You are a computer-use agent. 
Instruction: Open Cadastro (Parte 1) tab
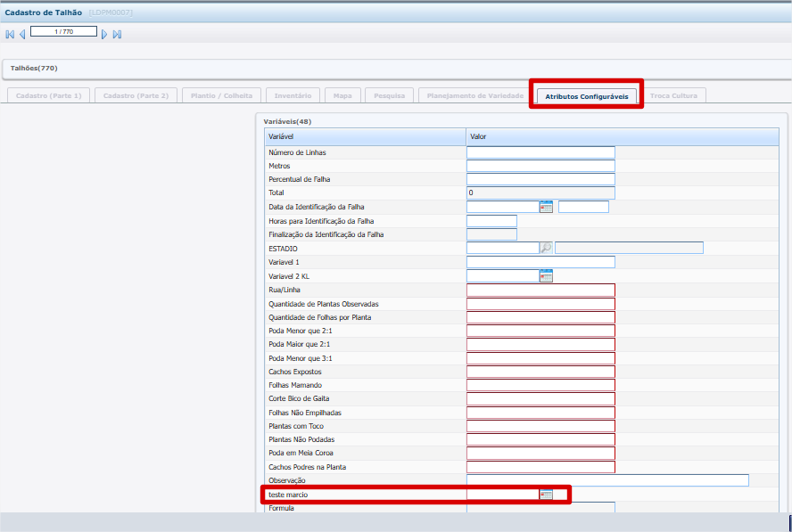(x=48, y=95)
